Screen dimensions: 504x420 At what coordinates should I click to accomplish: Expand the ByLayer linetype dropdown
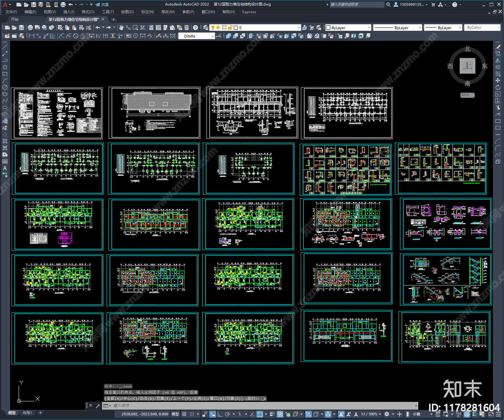397,28
